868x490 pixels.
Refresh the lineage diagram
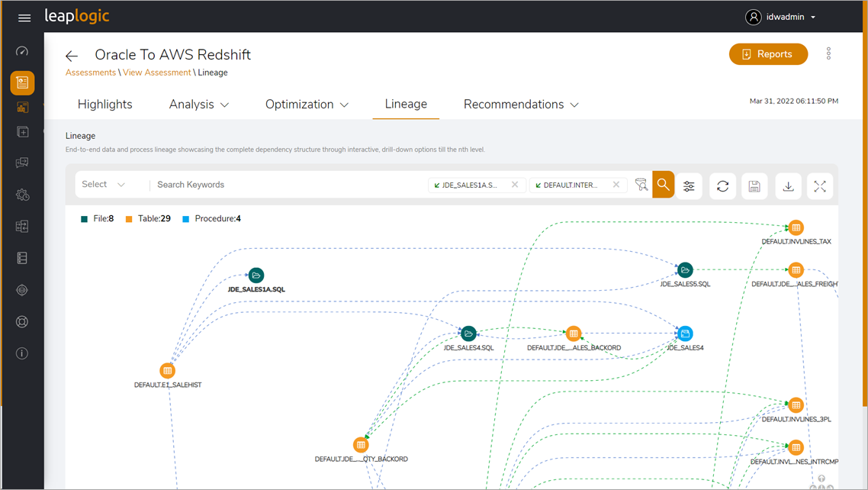click(722, 185)
